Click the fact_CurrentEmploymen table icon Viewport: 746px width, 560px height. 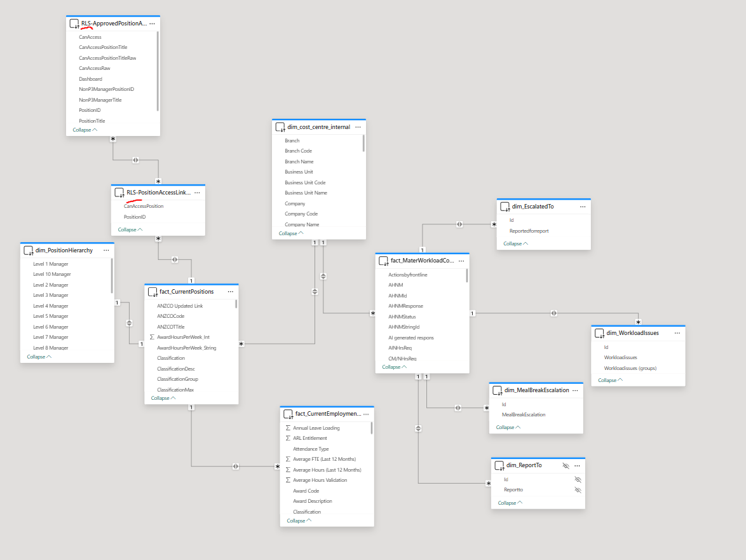pos(288,414)
